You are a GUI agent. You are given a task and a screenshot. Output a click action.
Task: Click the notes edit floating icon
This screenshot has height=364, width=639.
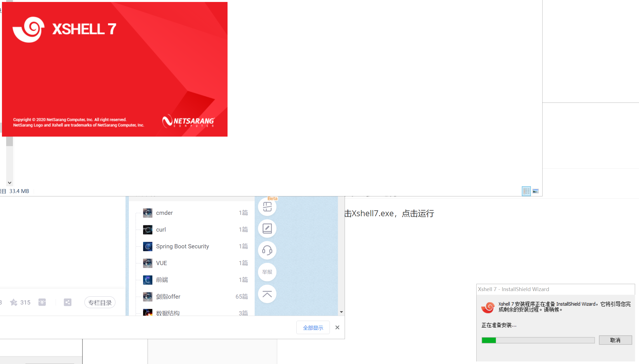point(267,229)
